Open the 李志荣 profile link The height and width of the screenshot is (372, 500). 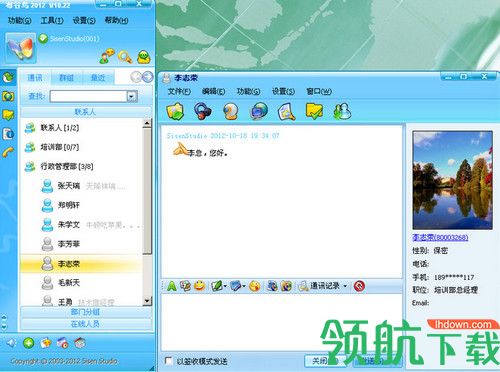[x=440, y=237]
